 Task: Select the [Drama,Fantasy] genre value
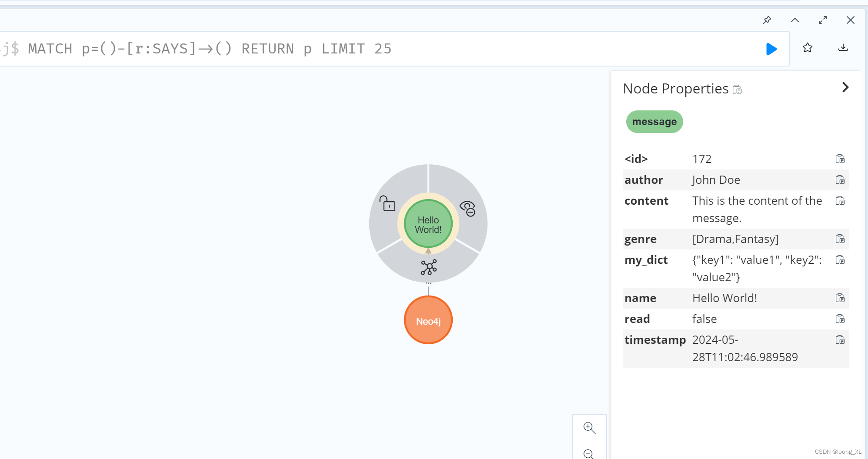[735, 239]
